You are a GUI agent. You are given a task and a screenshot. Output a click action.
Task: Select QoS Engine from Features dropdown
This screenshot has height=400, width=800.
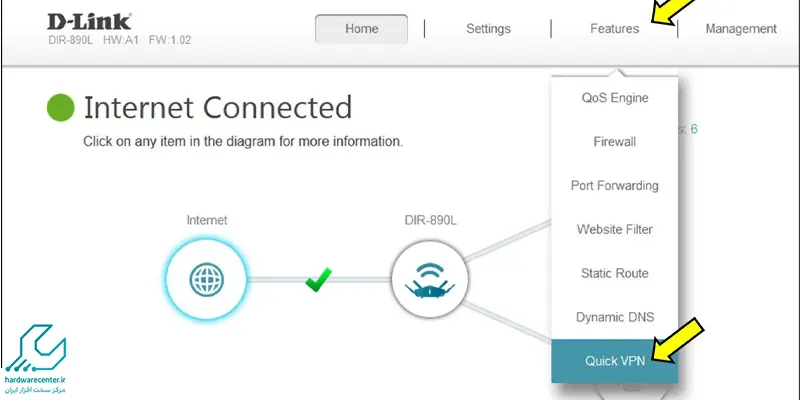tap(615, 98)
